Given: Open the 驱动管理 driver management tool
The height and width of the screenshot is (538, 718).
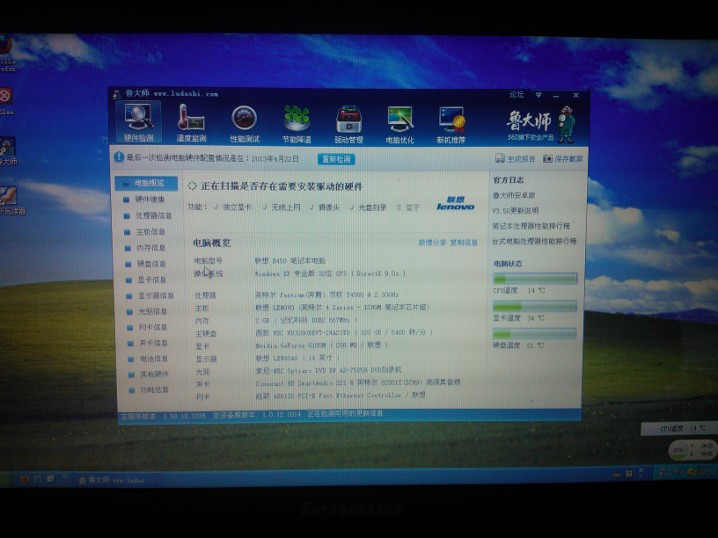Looking at the screenshot, I should click(x=349, y=125).
